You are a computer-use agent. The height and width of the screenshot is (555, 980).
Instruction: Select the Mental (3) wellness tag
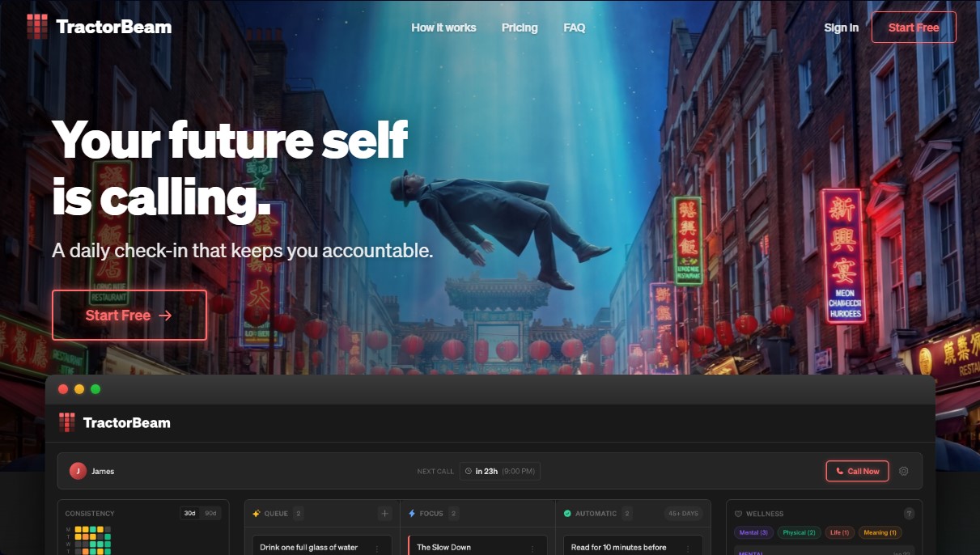point(753,532)
